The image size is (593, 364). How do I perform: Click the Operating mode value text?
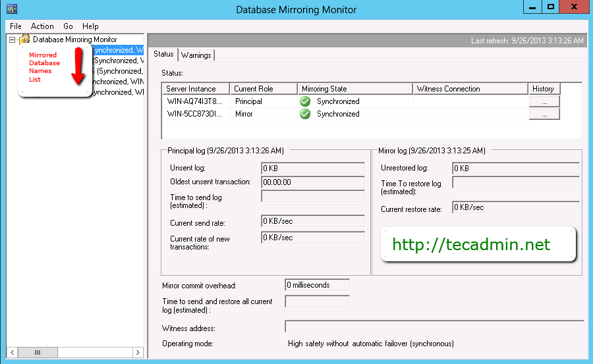[x=370, y=344]
